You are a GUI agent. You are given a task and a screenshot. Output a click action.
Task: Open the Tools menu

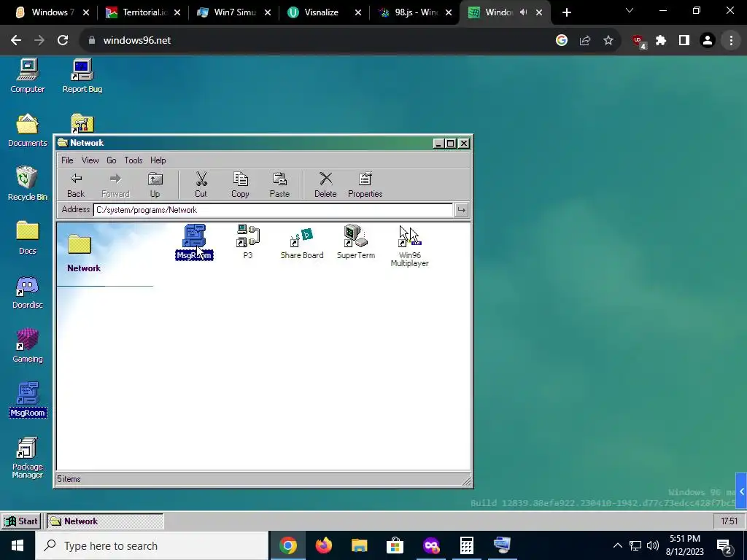point(133,160)
